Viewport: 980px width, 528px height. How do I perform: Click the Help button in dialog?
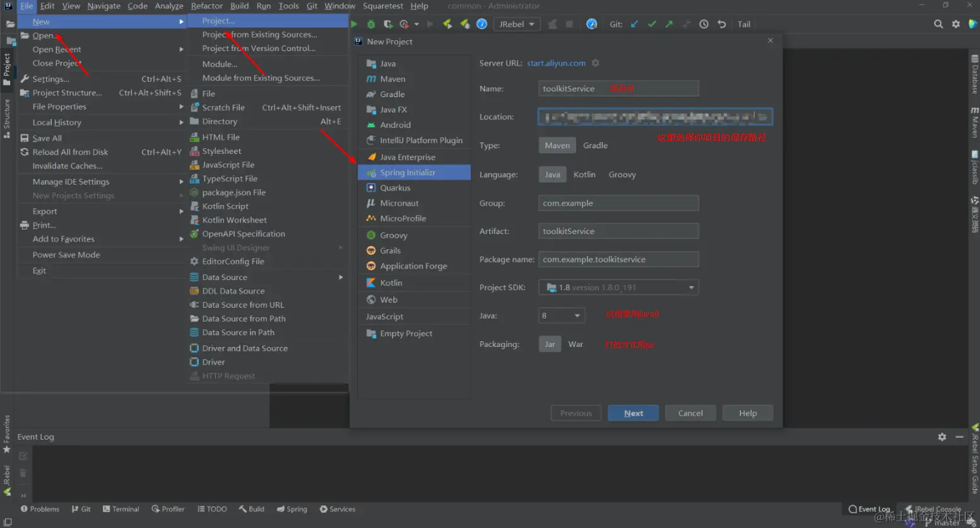pos(748,413)
